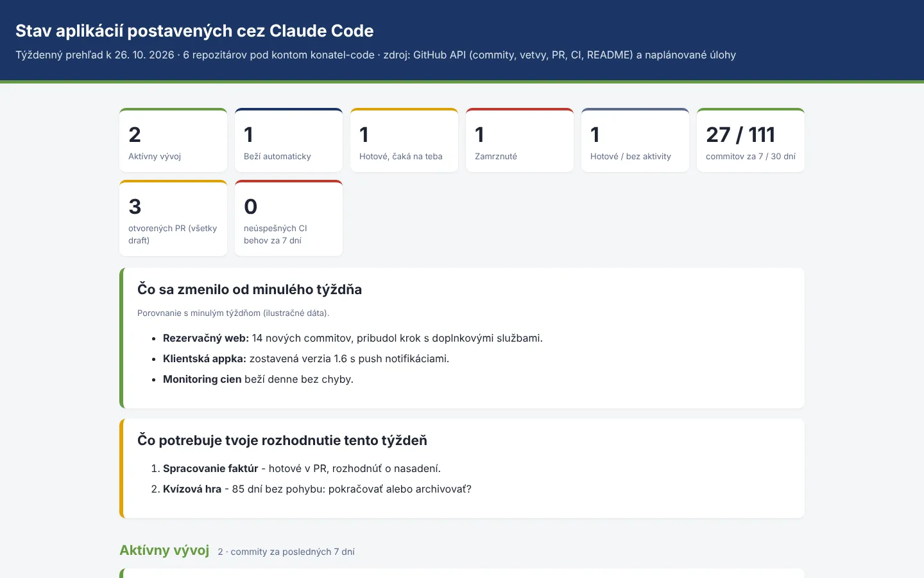The image size is (924, 578).
Task: Click the "Kvízová hra" decision item
Action: click(317, 489)
